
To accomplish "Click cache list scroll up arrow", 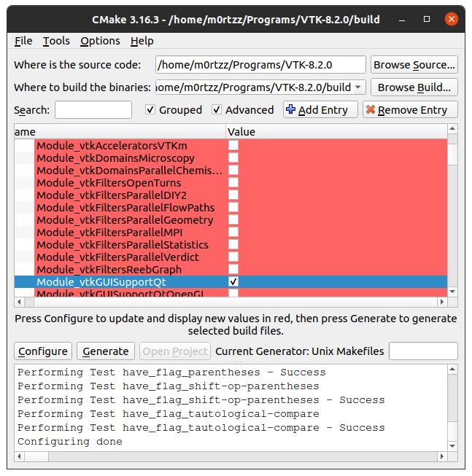I will click(452, 129).
